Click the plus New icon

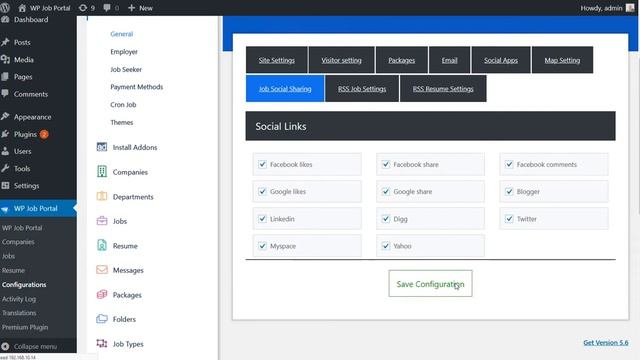click(131, 8)
